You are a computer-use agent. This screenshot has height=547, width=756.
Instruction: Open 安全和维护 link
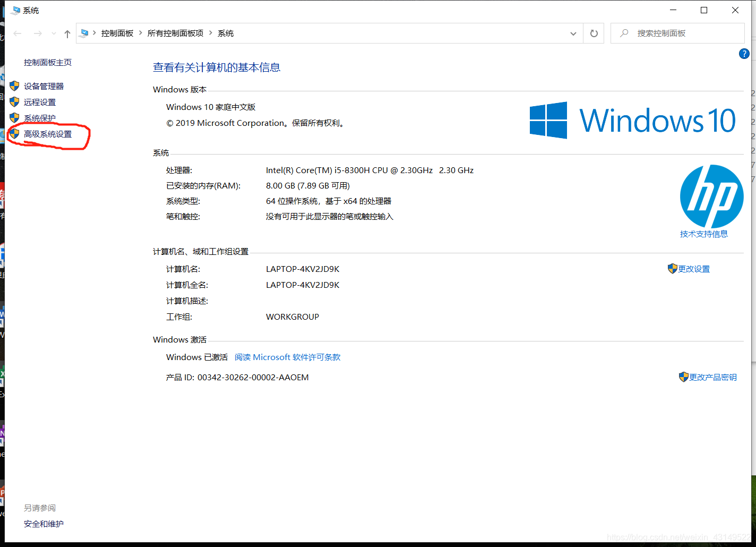[x=44, y=524]
